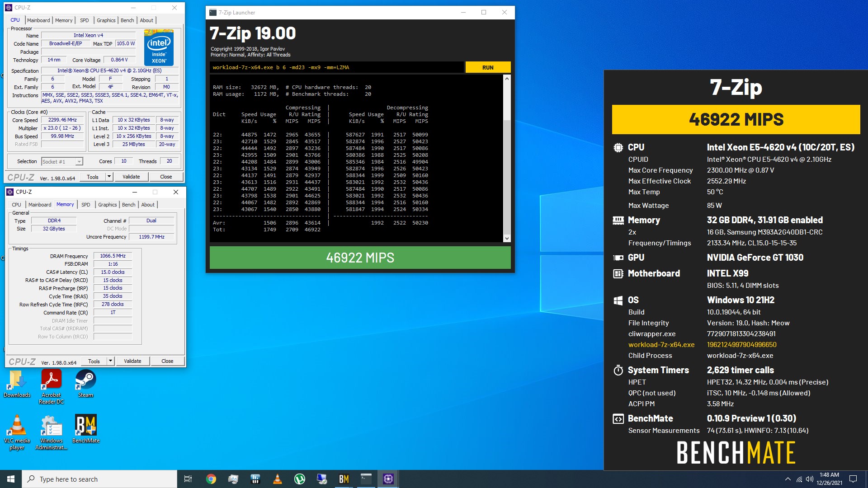Click Tools button in the lower CPU-Z window
The width and height of the screenshot is (868, 488).
pyautogui.click(x=94, y=361)
